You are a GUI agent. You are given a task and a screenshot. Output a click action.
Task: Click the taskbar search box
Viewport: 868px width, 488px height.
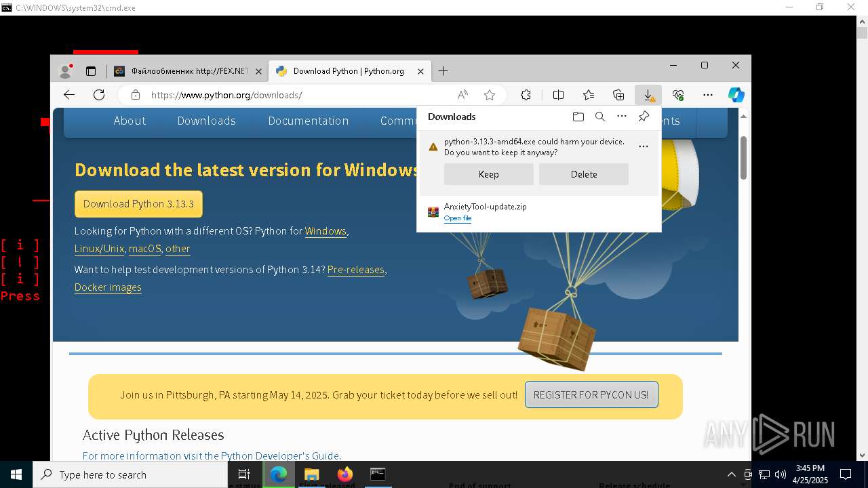(x=130, y=474)
